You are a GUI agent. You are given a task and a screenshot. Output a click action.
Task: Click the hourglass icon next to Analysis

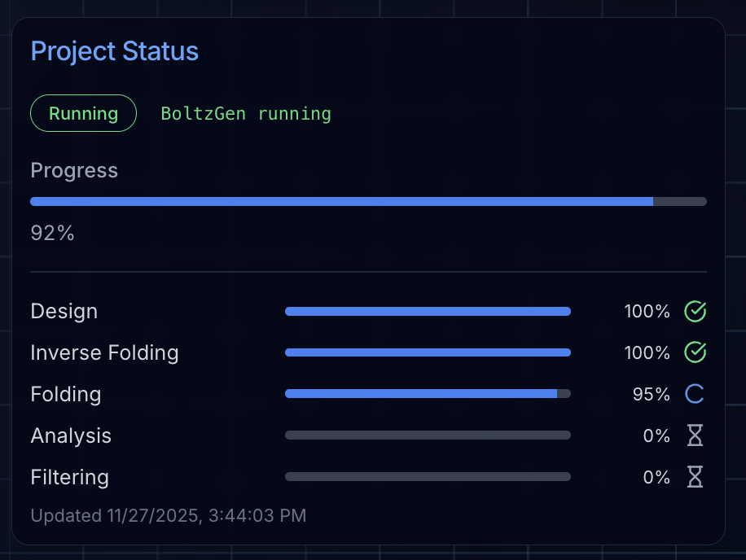(695, 435)
